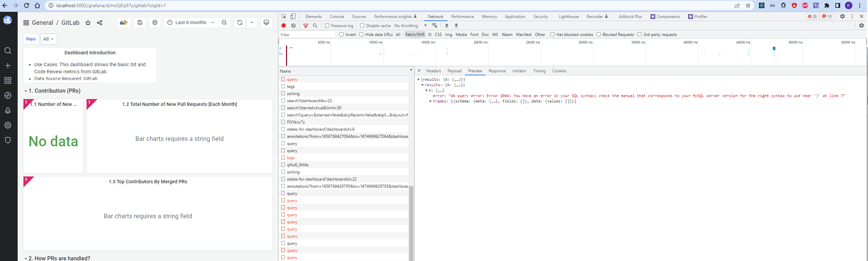Open Timing tab of request
Image resolution: width=868 pixels, height=261 pixels.
click(539, 71)
